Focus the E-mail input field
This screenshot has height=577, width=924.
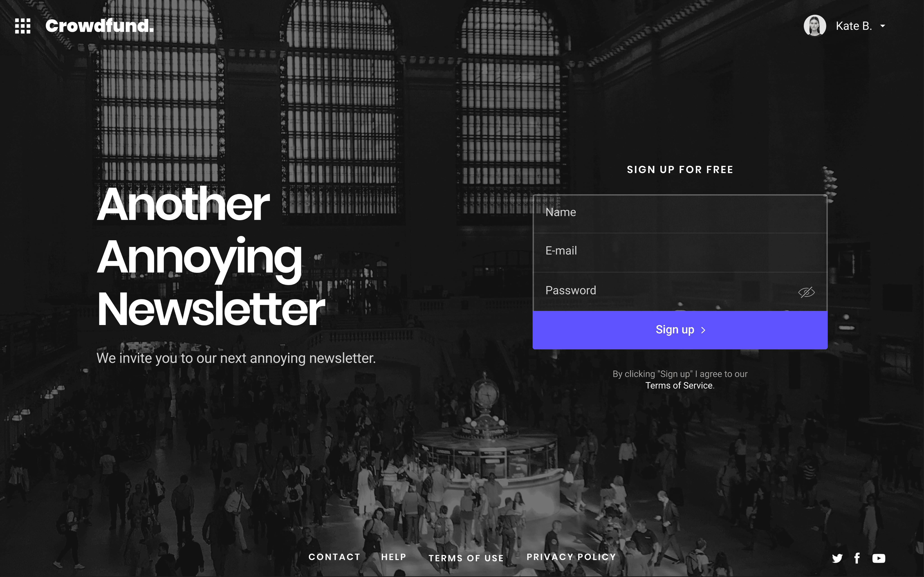point(680,252)
